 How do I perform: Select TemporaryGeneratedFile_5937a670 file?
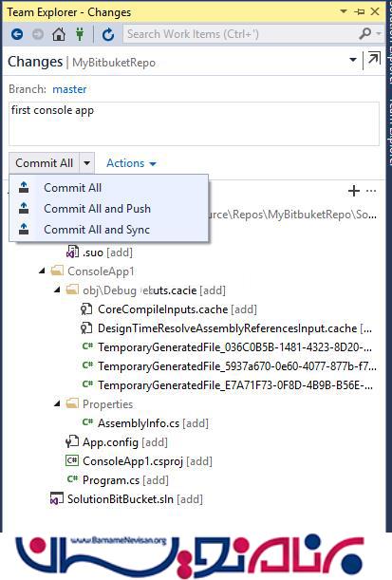[x=237, y=366]
